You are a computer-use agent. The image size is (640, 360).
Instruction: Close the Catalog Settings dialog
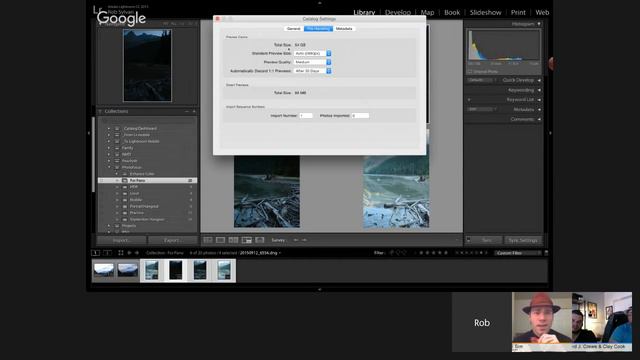click(218, 19)
